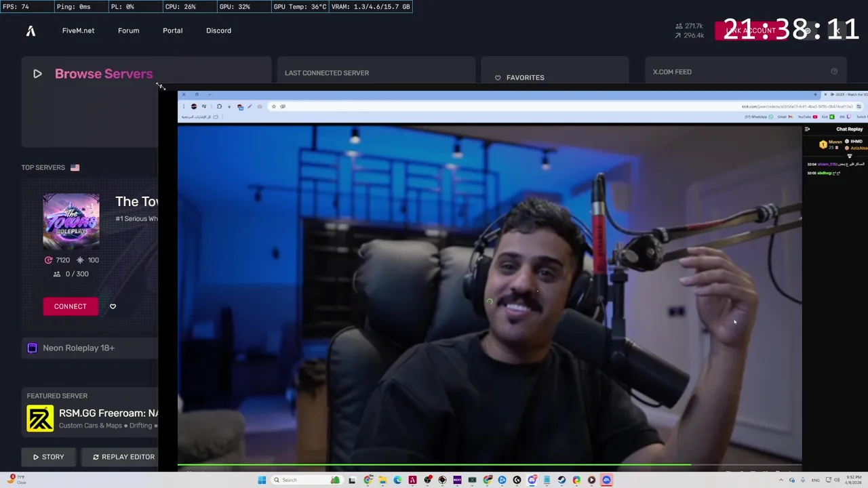
Task: Select the US flag next to Top Servers
Action: coord(75,167)
